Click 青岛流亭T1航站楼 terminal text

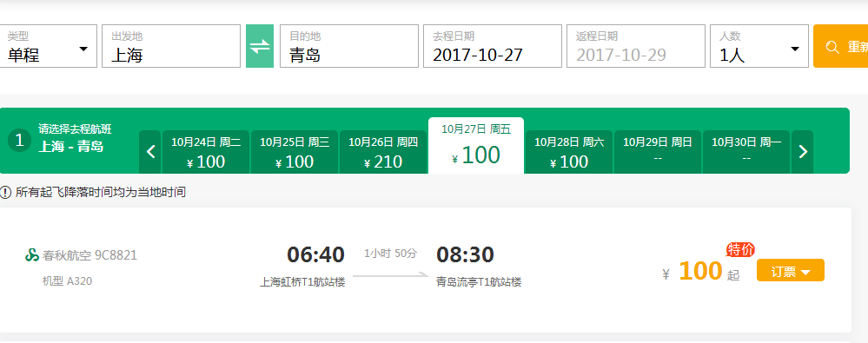479,282
